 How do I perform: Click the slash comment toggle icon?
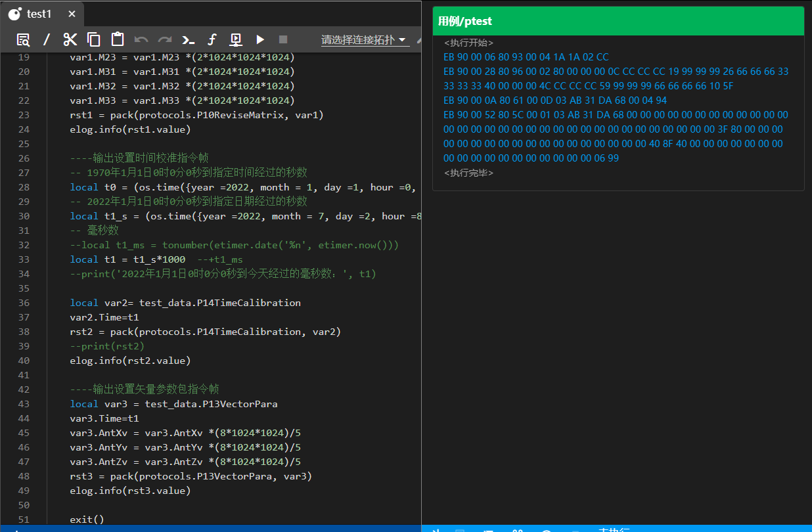pos(47,39)
